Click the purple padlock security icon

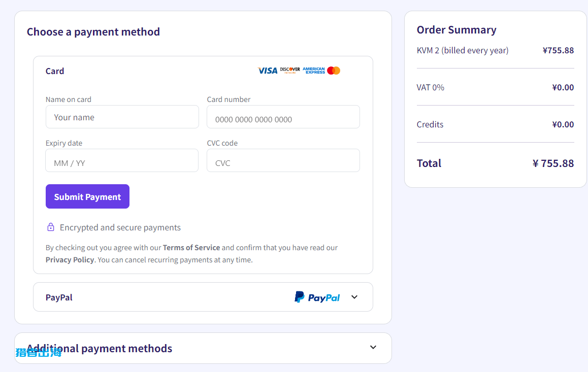[51, 227]
